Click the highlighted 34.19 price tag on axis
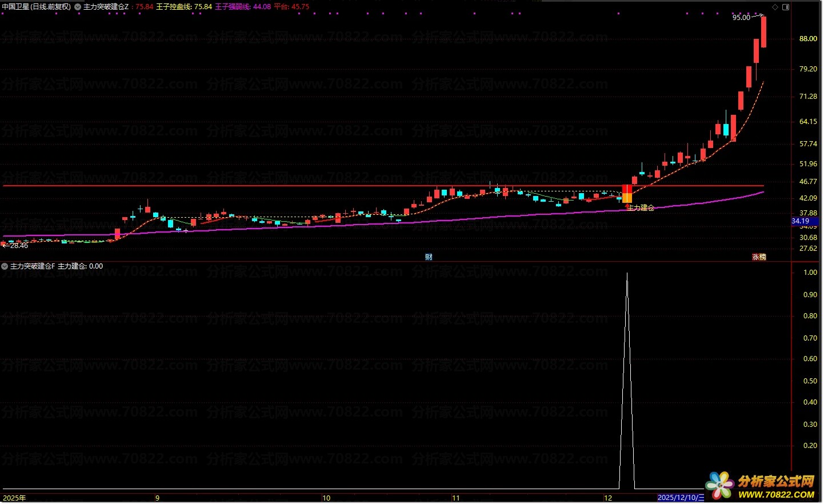The width and height of the screenshot is (824, 504). 801,221
